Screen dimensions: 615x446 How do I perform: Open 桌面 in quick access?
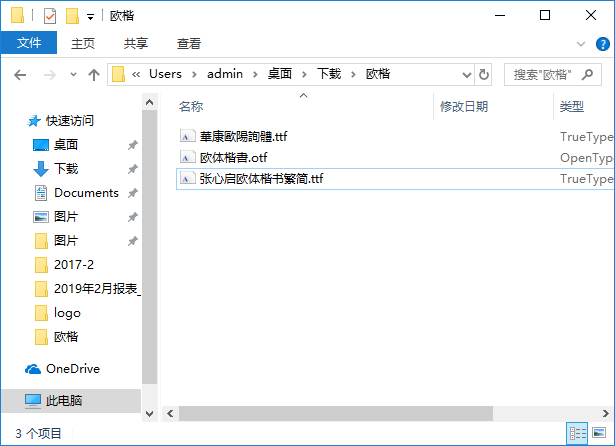[66, 145]
